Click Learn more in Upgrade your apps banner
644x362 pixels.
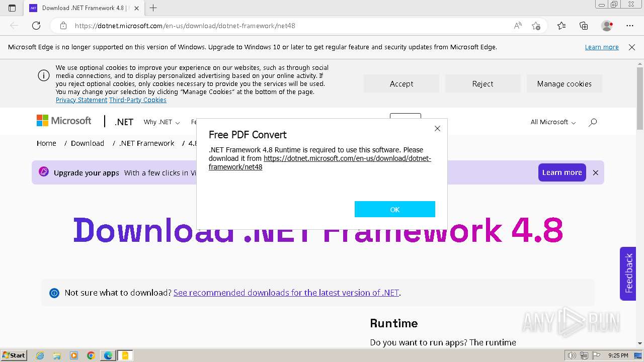coord(562,172)
